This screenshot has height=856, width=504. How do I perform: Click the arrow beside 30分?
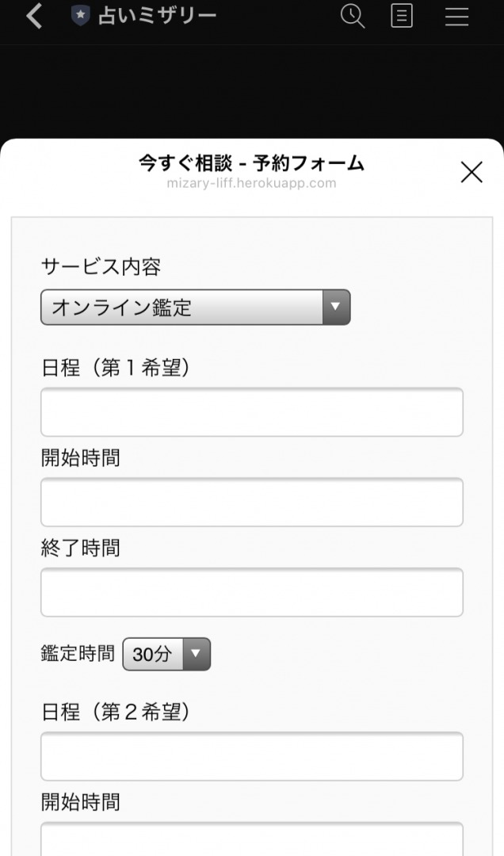click(196, 654)
